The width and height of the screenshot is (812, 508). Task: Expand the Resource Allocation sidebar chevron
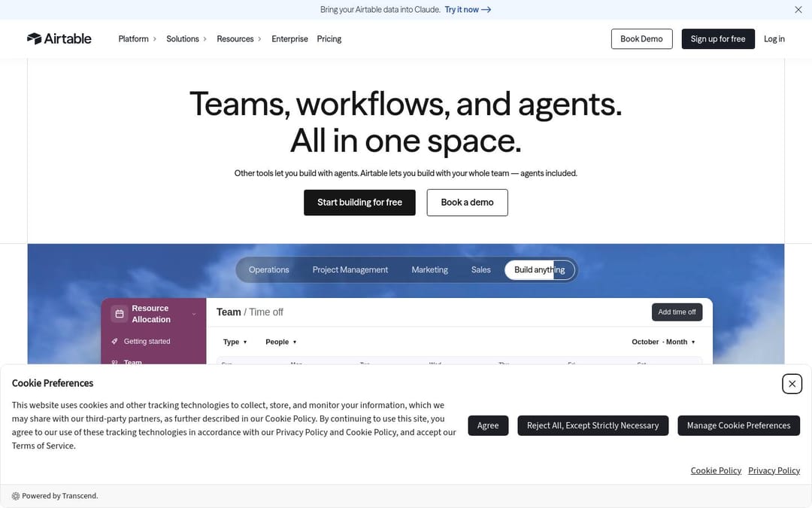click(194, 314)
